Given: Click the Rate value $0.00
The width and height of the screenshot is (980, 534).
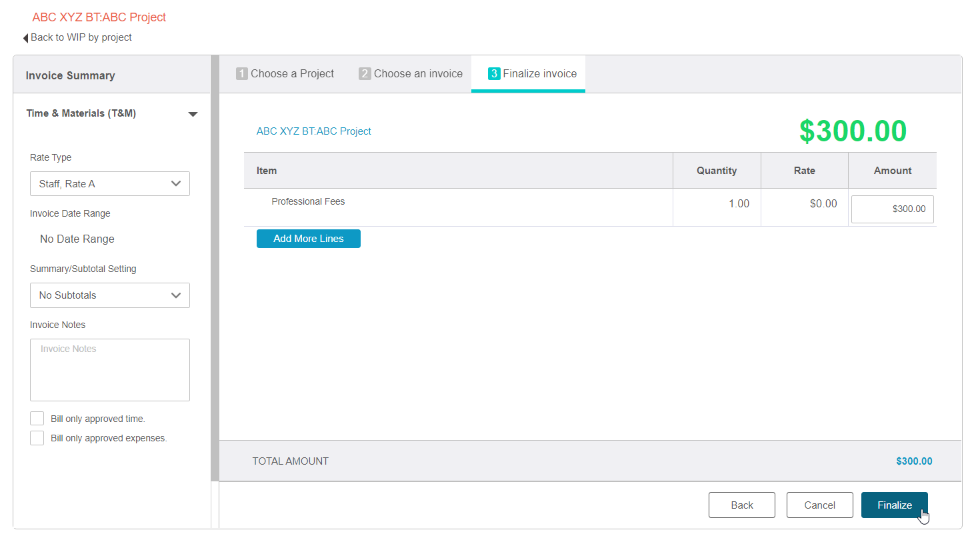Looking at the screenshot, I should tap(823, 204).
